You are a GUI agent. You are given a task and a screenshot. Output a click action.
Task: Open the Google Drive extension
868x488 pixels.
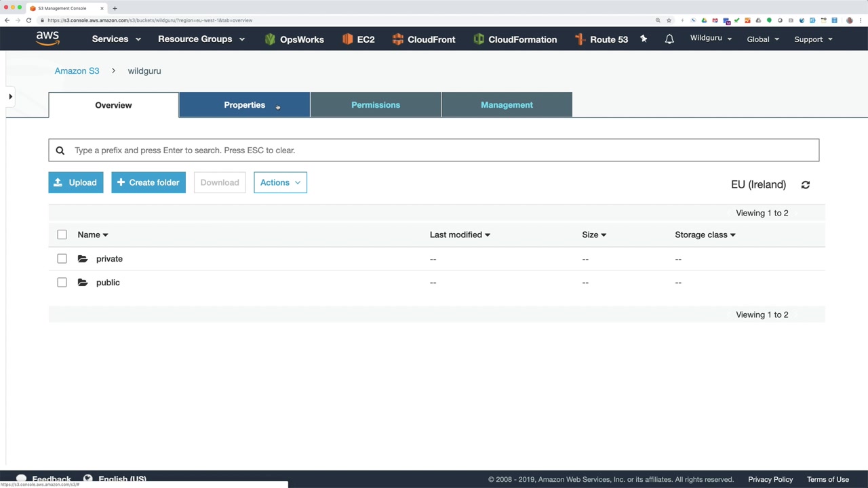[x=704, y=20]
